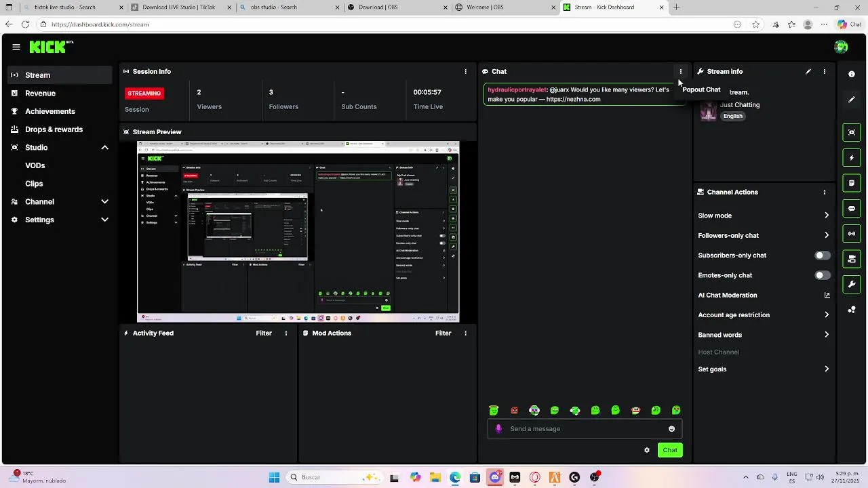Open Mod Actions three-dot options

465,333
